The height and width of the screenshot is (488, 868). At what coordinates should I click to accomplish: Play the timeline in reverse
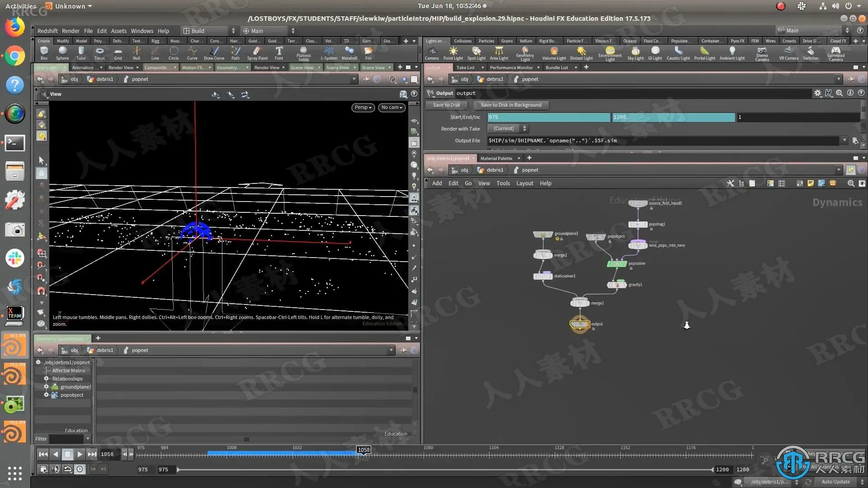[56, 454]
